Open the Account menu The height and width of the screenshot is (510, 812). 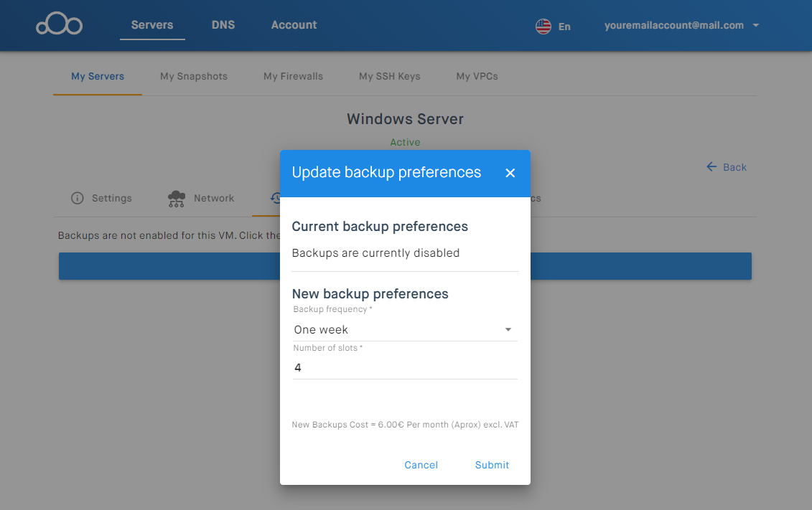(294, 25)
